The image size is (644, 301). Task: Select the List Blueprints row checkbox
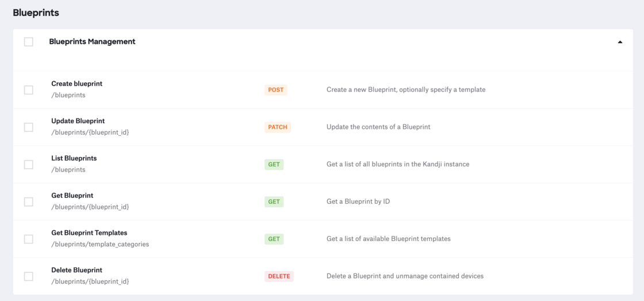29,165
